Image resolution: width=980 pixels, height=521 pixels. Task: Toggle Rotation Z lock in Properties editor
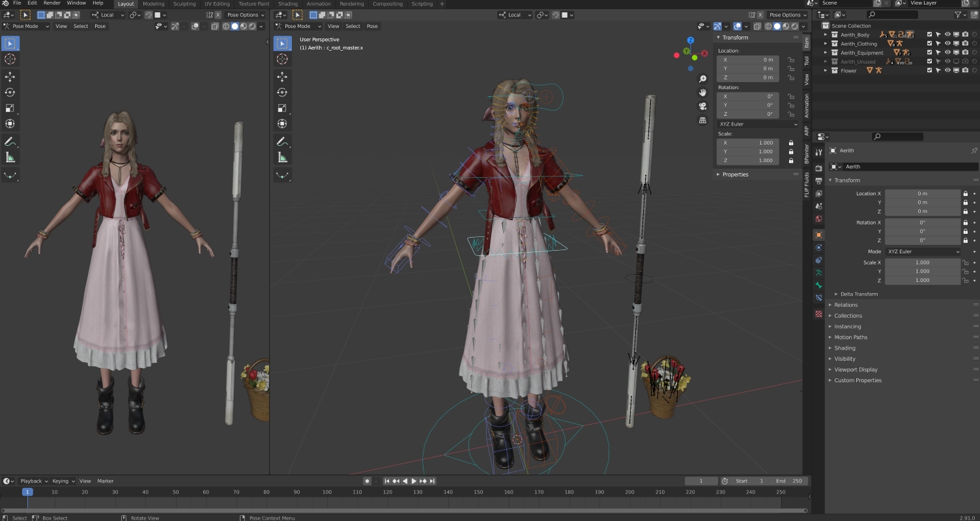click(x=965, y=240)
